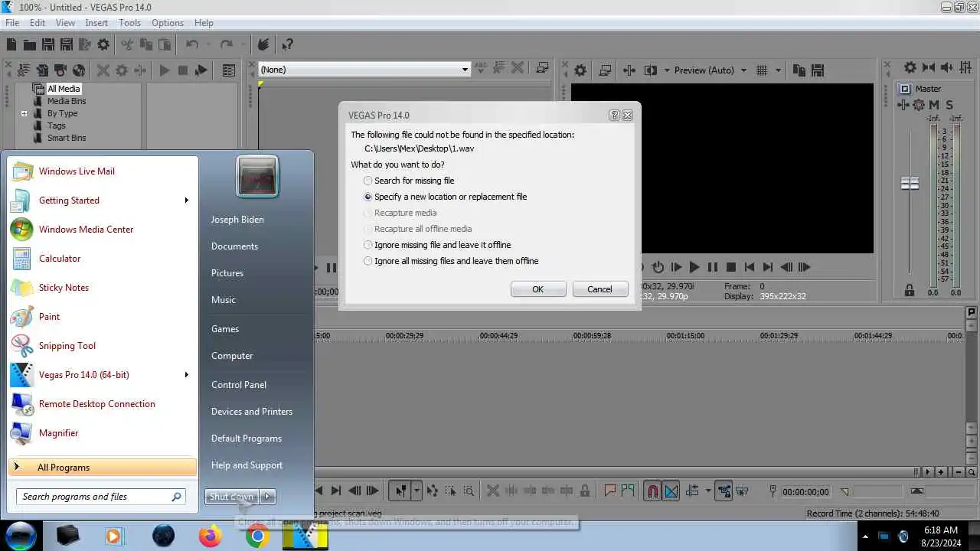
Task: Open Project Properties gear in main toolbar
Action: coord(103,44)
